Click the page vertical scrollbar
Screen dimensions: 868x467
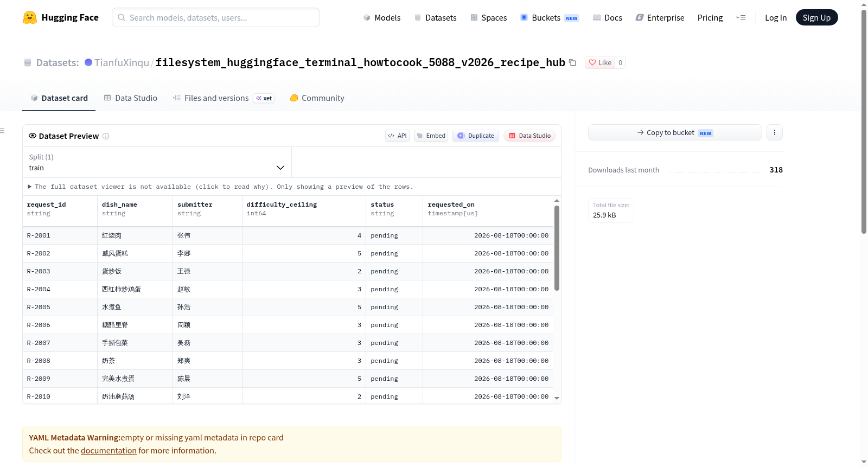[864, 121]
